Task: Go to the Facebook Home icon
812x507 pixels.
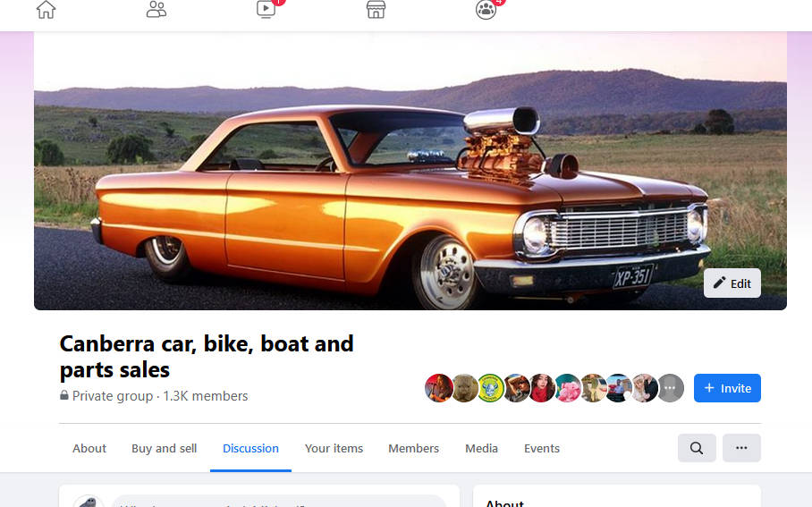Action: [x=46, y=10]
